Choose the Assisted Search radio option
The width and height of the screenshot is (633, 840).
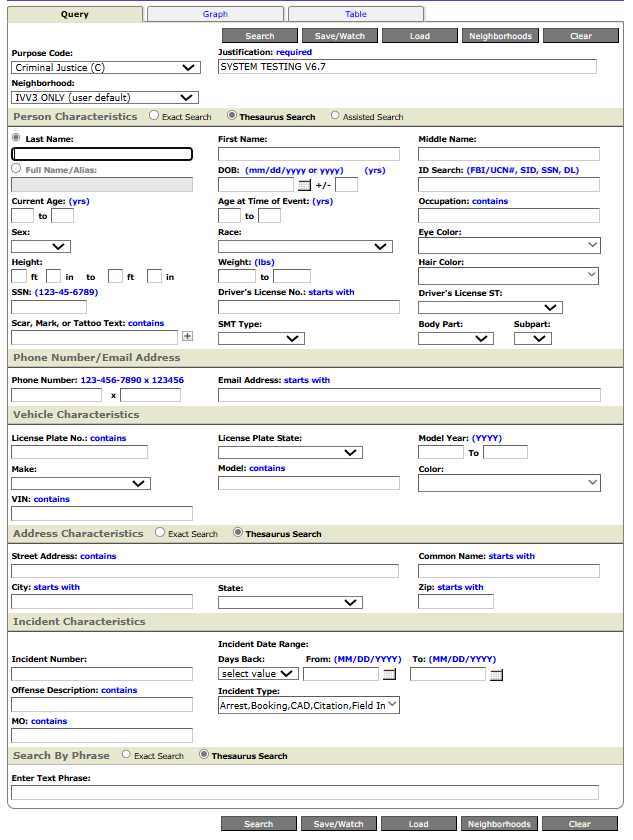(335, 116)
